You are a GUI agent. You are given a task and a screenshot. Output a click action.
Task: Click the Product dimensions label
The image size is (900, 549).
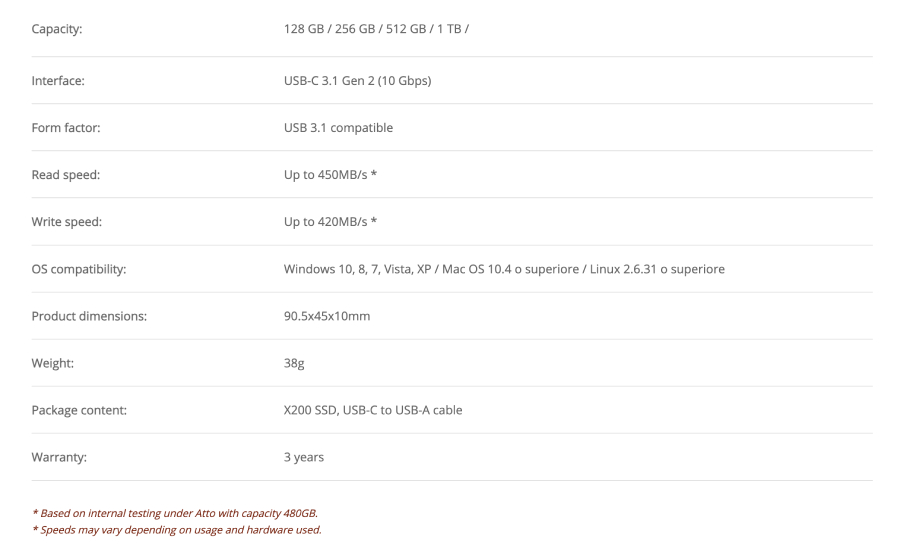pos(89,316)
